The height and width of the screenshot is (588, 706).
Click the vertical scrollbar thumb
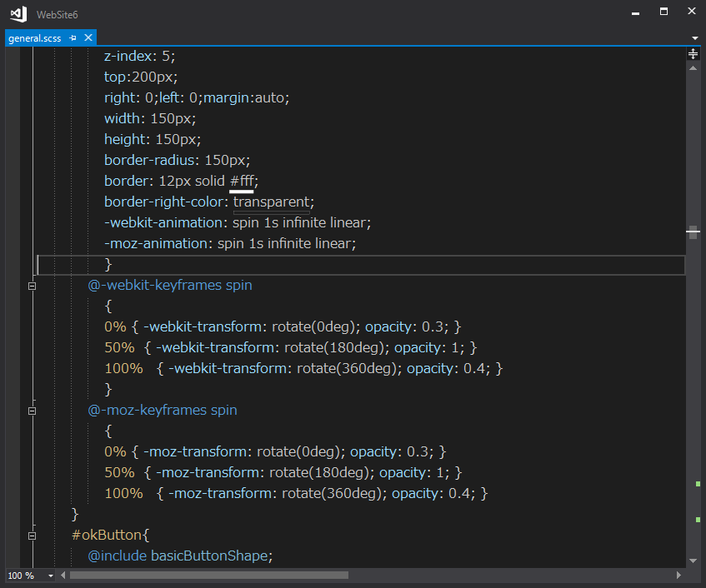(x=693, y=232)
